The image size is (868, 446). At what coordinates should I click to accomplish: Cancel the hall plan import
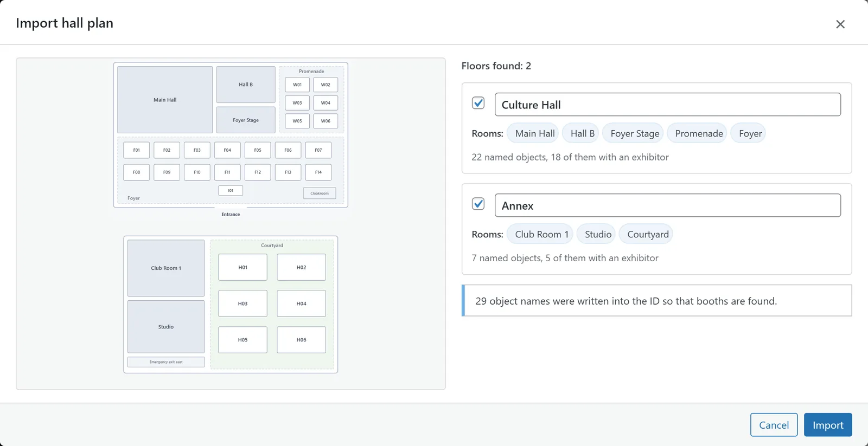click(774, 425)
